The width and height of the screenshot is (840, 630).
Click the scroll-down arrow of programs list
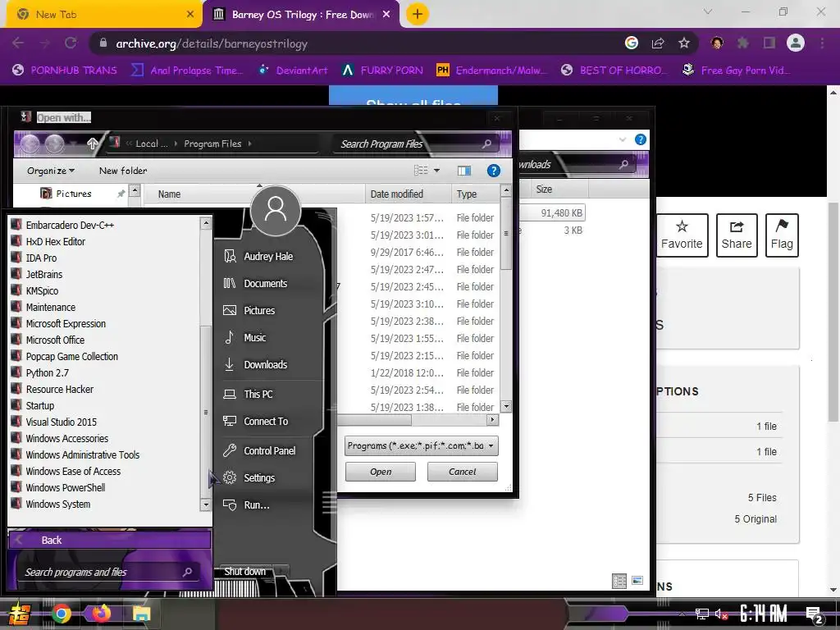tap(206, 504)
